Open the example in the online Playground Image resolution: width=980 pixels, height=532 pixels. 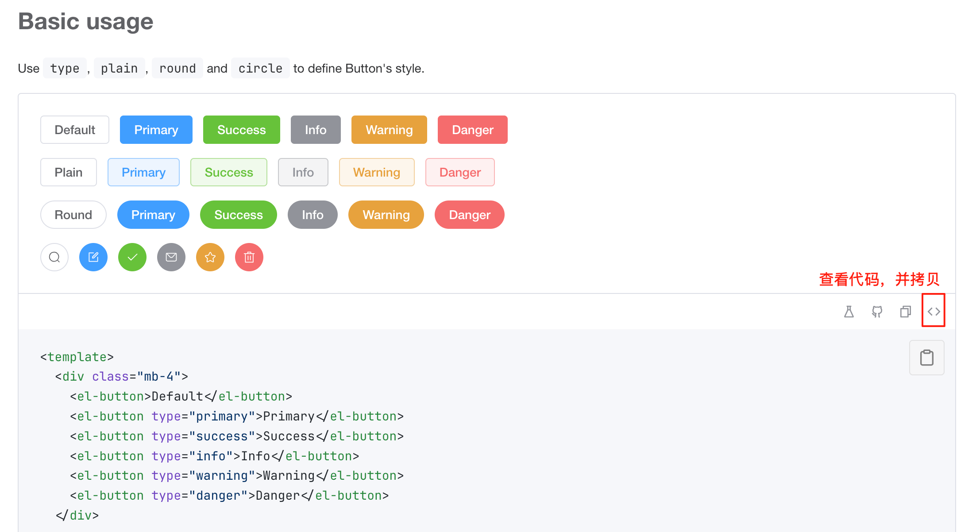point(849,312)
